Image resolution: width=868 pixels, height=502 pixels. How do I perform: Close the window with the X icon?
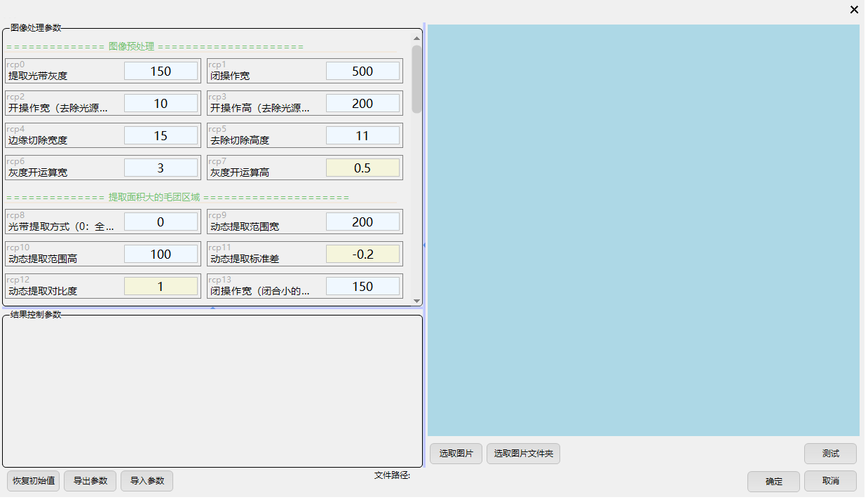[x=854, y=10]
